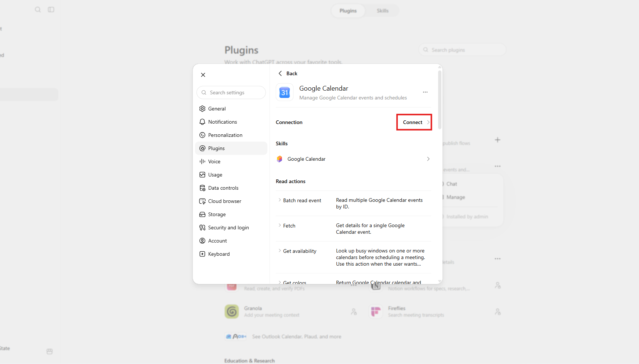The width and height of the screenshot is (639, 364).
Task: Open the Google Calendar three-dot menu
Action: point(425,92)
